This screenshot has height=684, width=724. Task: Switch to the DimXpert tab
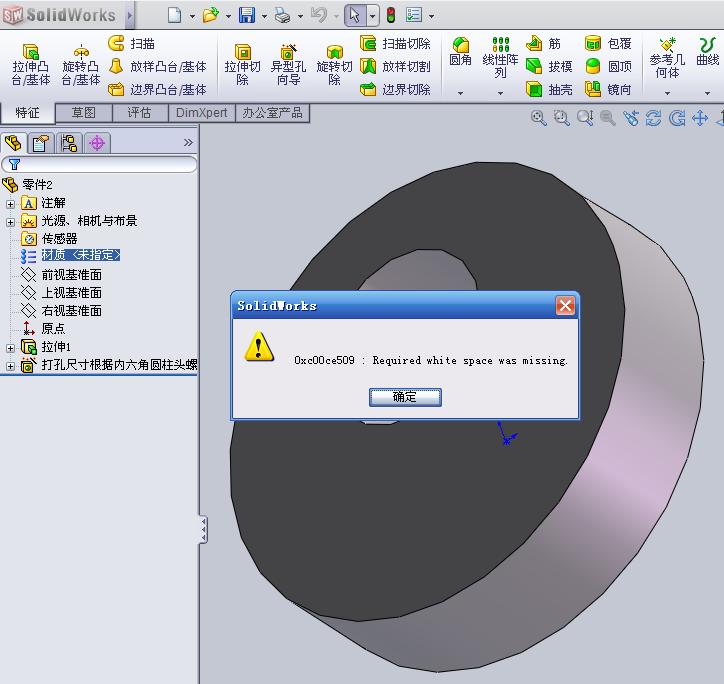(x=202, y=113)
